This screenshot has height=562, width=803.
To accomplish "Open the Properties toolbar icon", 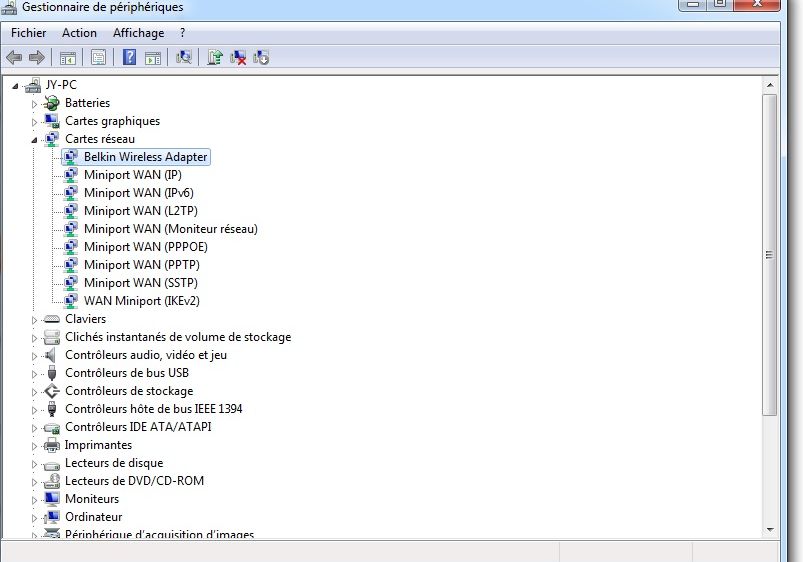I will pyautogui.click(x=98, y=57).
